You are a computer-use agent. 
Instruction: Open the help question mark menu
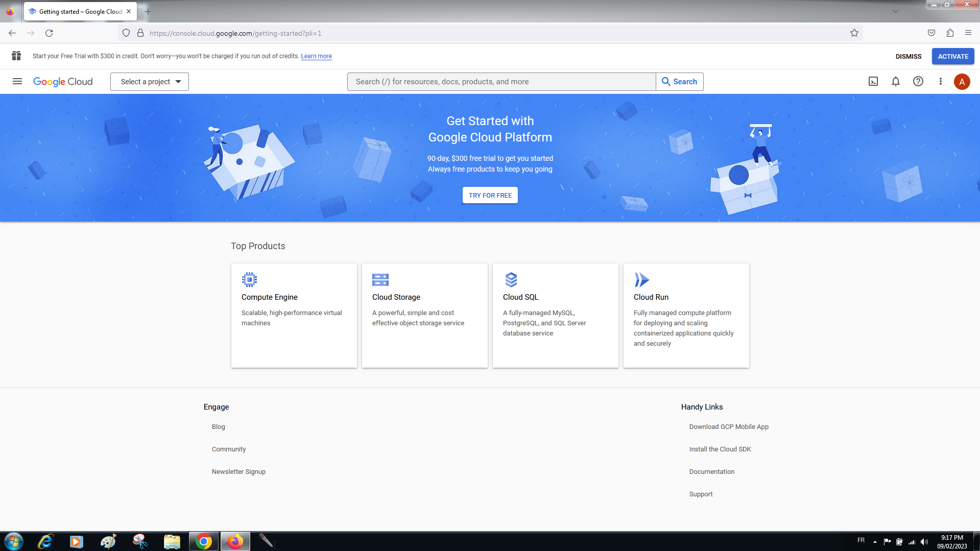[x=918, y=82]
